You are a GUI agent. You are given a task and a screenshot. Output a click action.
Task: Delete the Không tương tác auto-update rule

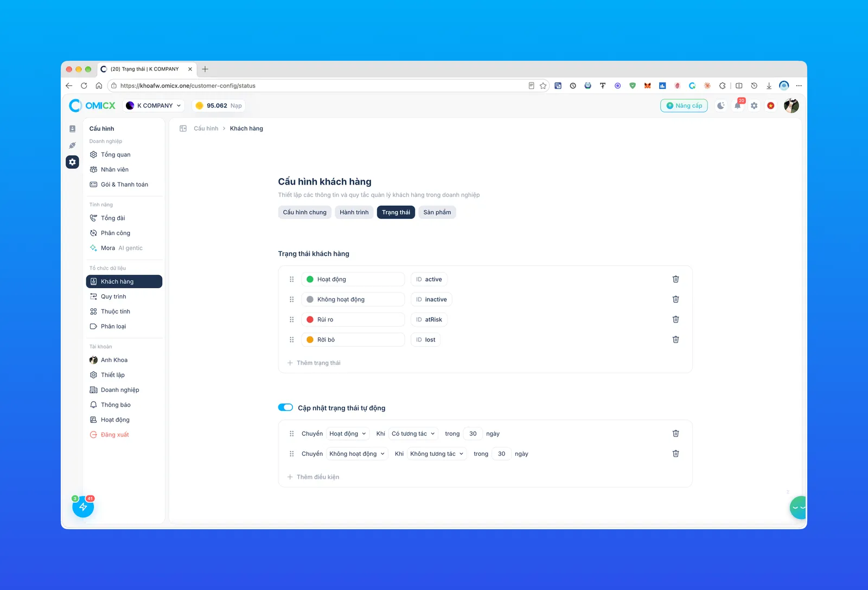pyautogui.click(x=675, y=454)
